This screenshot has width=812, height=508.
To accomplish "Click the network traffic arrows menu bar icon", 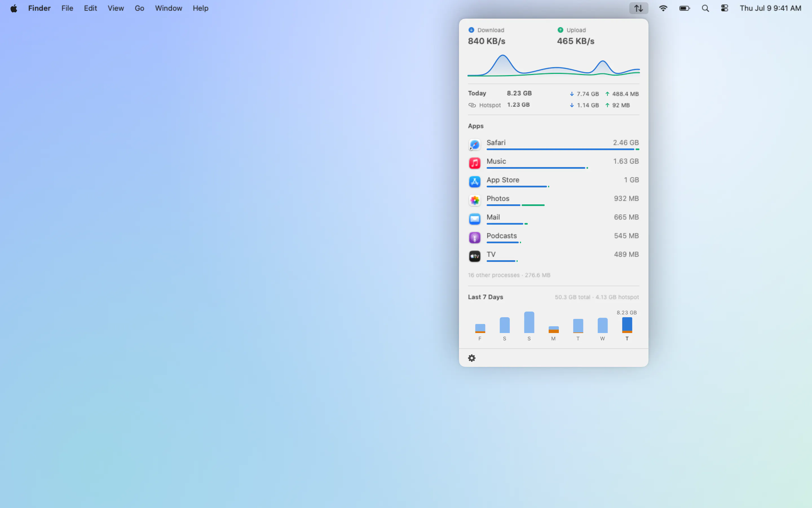I will pos(639,8).
